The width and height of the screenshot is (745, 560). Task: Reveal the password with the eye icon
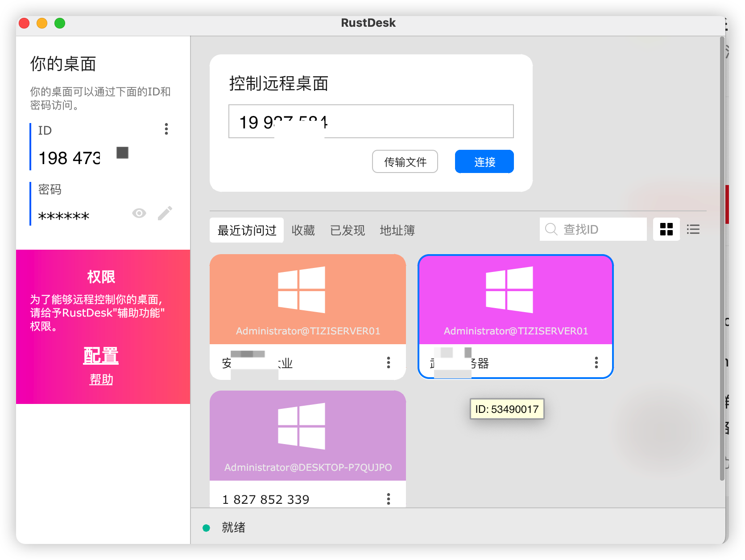pos(139,214)
